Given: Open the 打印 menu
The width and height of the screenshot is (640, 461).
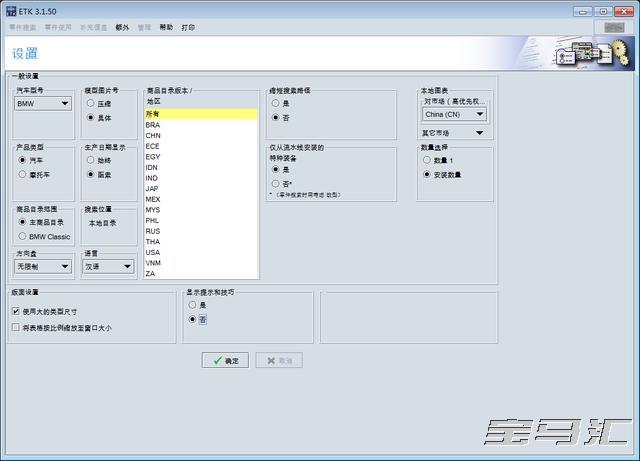Looking at the screenshot, I should 188,27.
